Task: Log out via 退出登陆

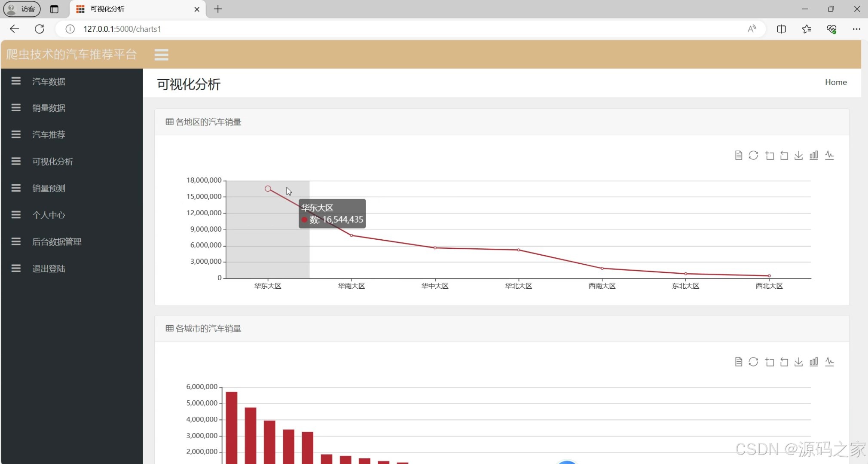Action: click(x=49, y=269)
